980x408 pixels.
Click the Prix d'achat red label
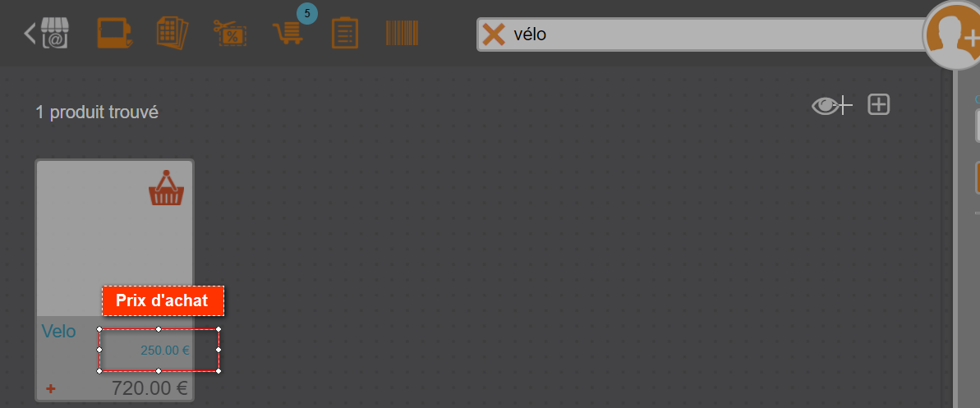point(163,300)
